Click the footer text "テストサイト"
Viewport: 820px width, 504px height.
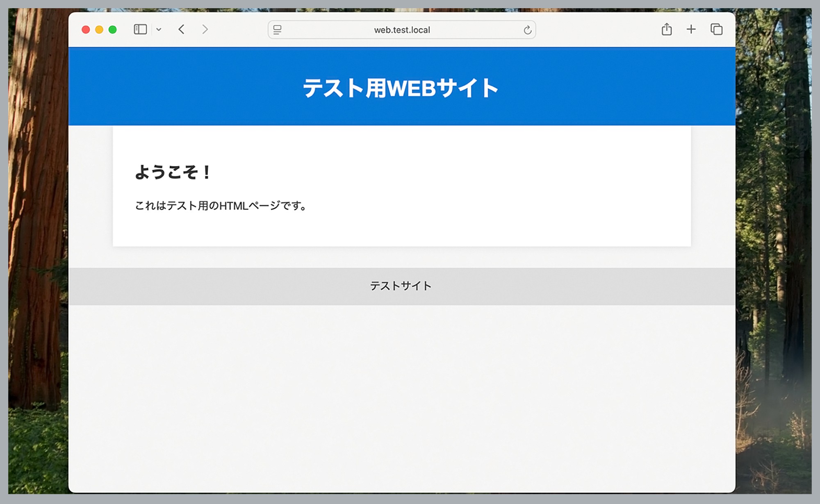(401, 286)
